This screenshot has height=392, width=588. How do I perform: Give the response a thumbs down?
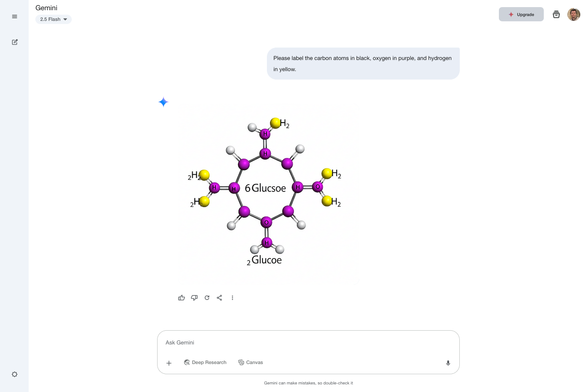[194, 298]
